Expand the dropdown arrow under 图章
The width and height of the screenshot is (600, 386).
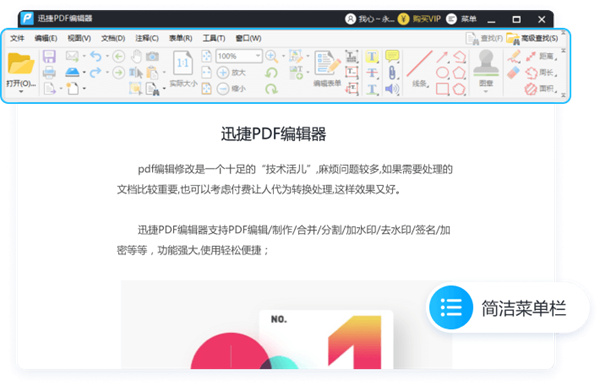click(486, 92)
